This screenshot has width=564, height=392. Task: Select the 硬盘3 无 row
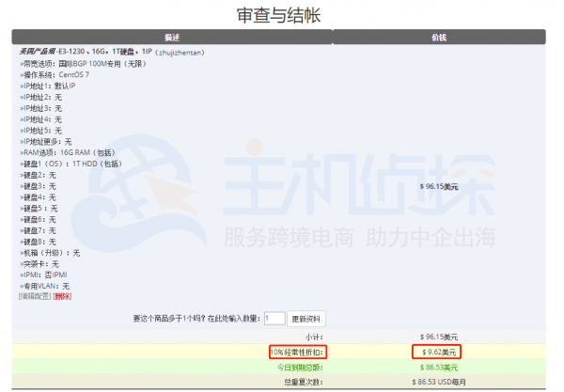[39, 186]
